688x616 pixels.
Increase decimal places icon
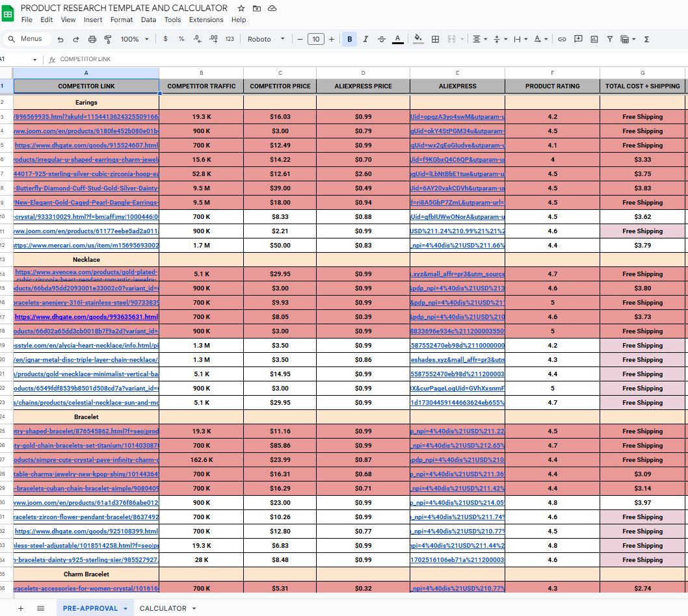[213, 39]
